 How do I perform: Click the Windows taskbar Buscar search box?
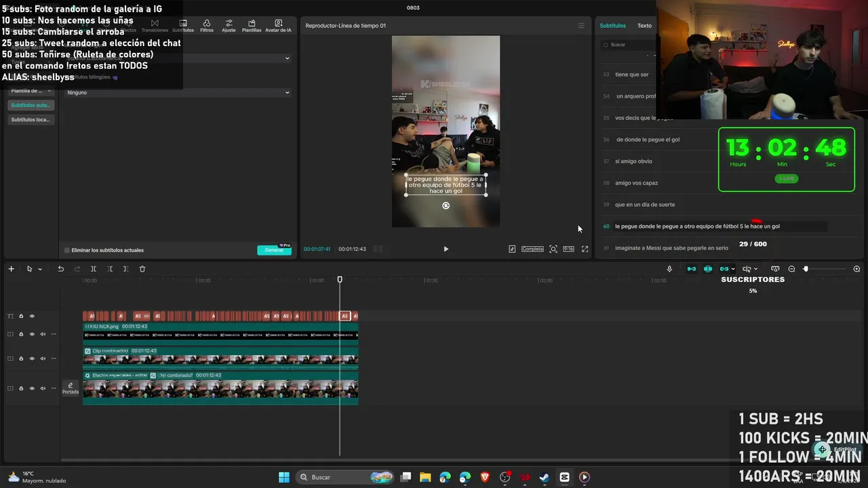pyautogui.click(x=346, y=477)
